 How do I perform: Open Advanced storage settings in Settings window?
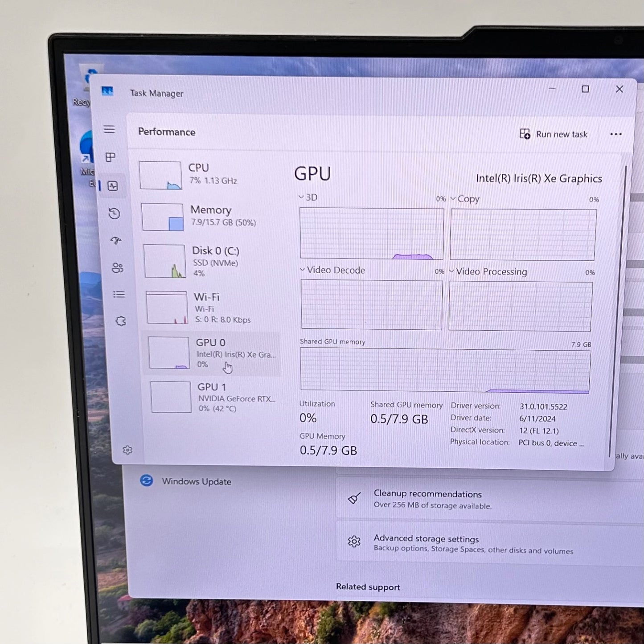(490, 544)
